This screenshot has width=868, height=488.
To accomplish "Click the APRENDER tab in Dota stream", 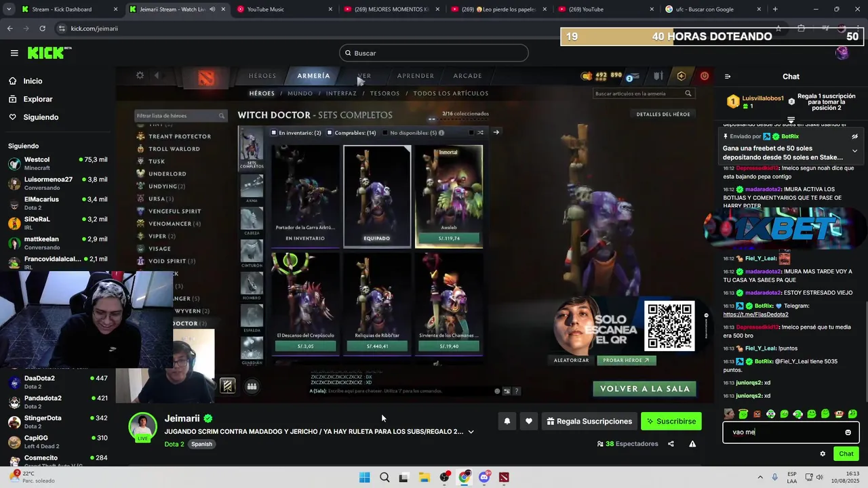I will [x=416, y=76].
